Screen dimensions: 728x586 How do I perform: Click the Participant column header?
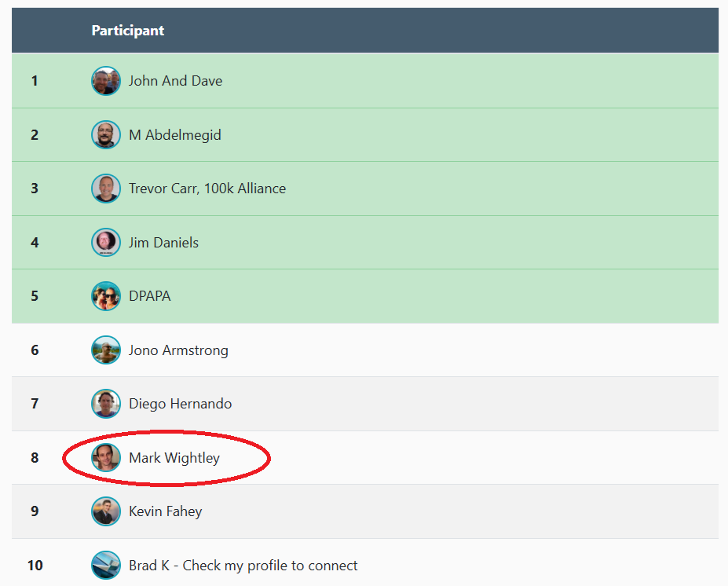(128, 31)
